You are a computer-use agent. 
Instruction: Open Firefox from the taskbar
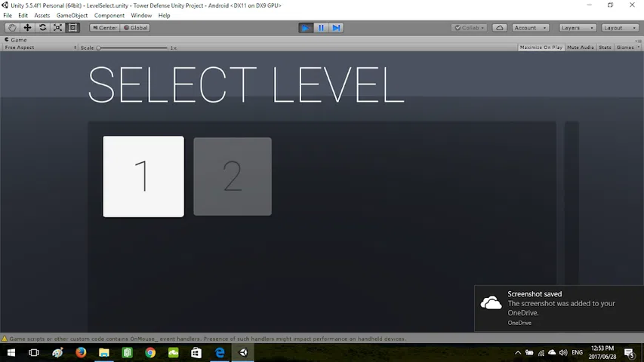(81, 352)
